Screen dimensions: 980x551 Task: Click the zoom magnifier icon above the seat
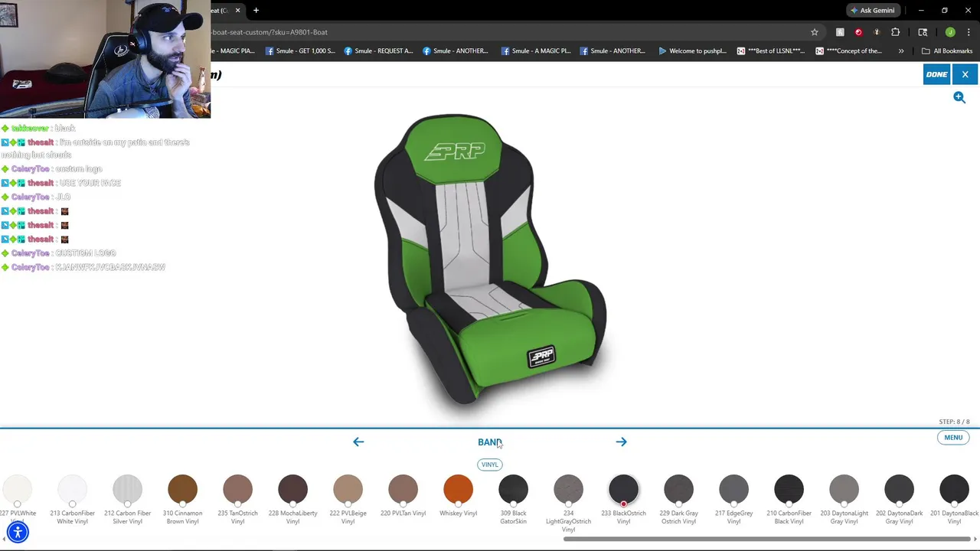(959, 97)
